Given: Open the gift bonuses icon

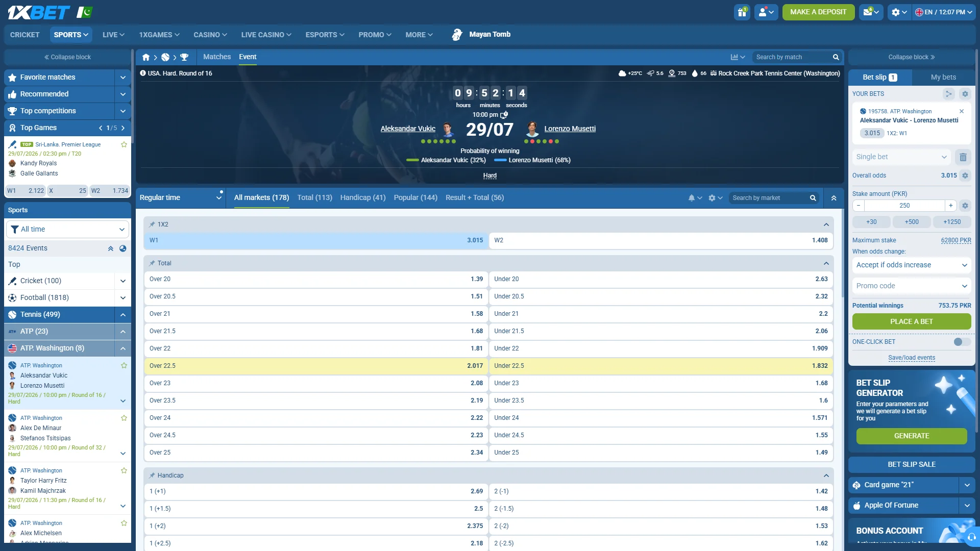Looking at the screenshot, I should tap(742, 12).
